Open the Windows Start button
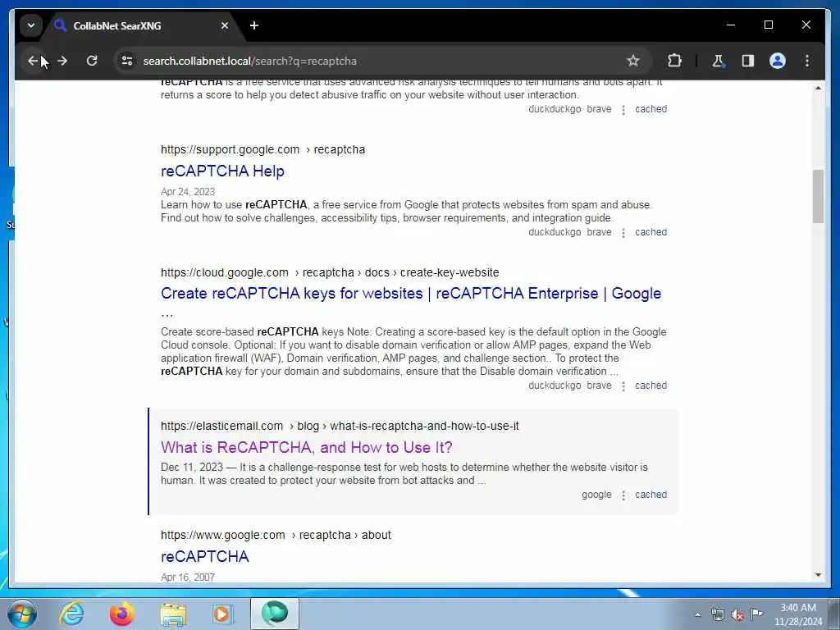 pyautogui.click(x=22, y=614)
